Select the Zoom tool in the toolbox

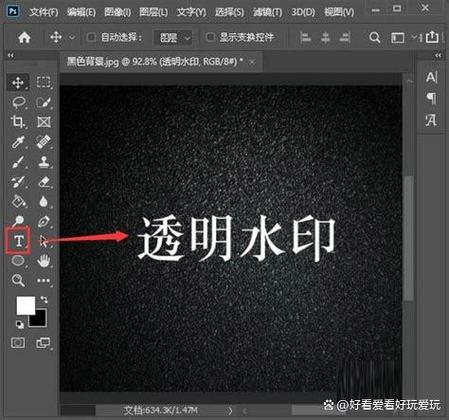pos(18,280)
